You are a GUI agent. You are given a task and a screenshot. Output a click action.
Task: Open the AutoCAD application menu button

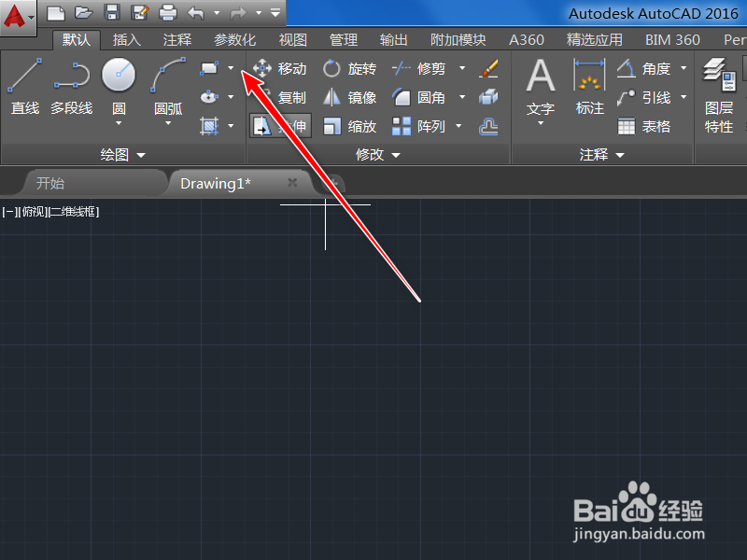[18, 17]
